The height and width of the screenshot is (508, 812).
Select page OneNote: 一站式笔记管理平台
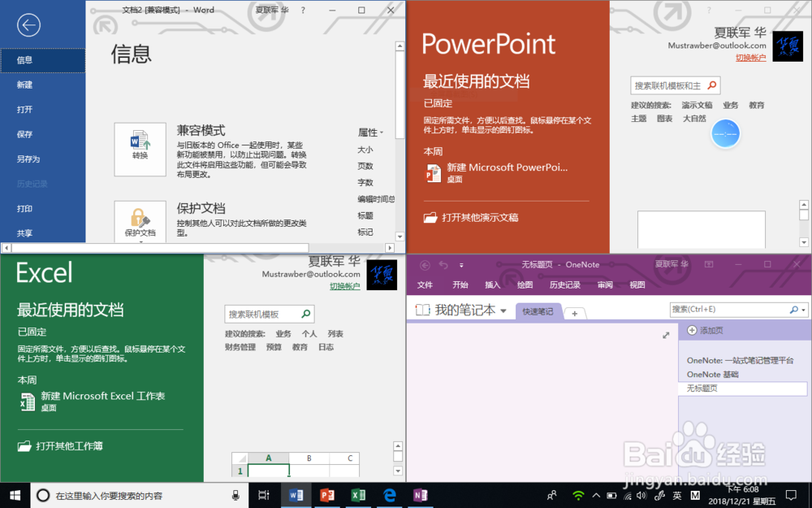pos(740,360)
